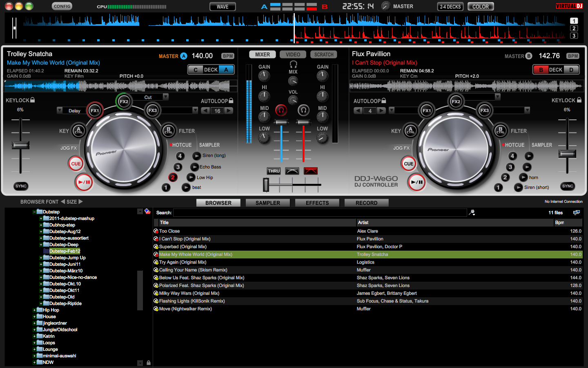Expand the Hip Hop folder
Image resolution: width=588 pixels, height=368 pixels.
coord(34,310)
